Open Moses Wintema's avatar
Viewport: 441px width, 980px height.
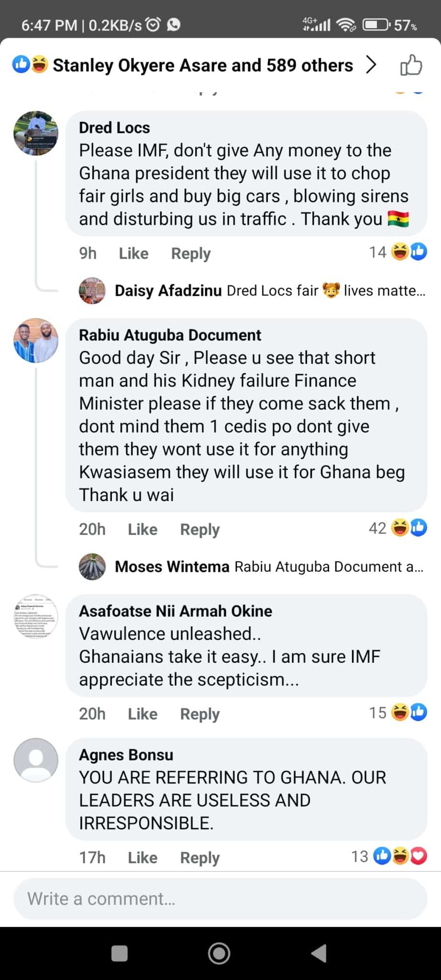coord(92,567)
